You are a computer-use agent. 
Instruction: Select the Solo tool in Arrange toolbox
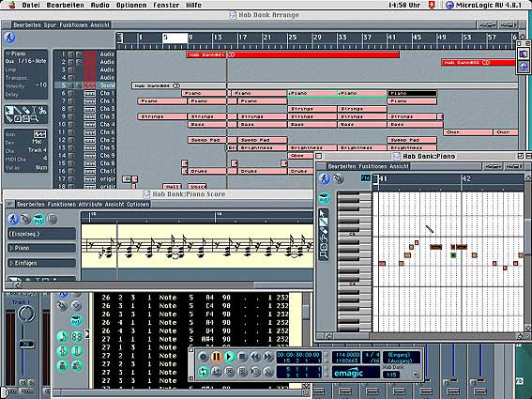18,118
